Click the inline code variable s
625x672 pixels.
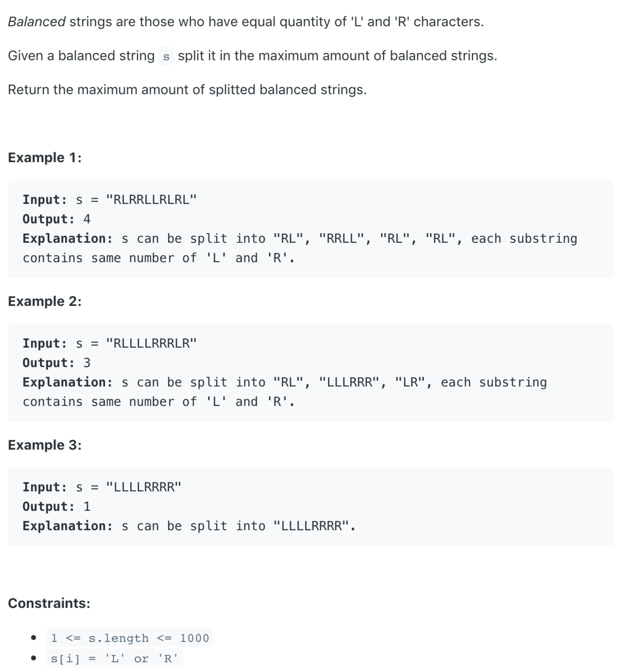166,56
